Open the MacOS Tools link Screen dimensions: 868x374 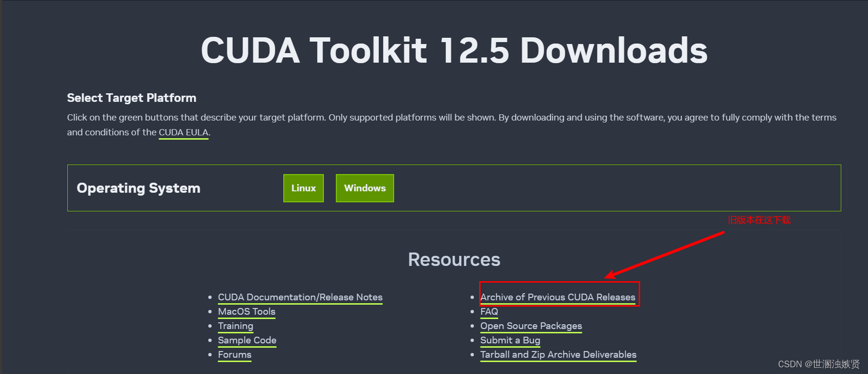[x=246, y=312]
